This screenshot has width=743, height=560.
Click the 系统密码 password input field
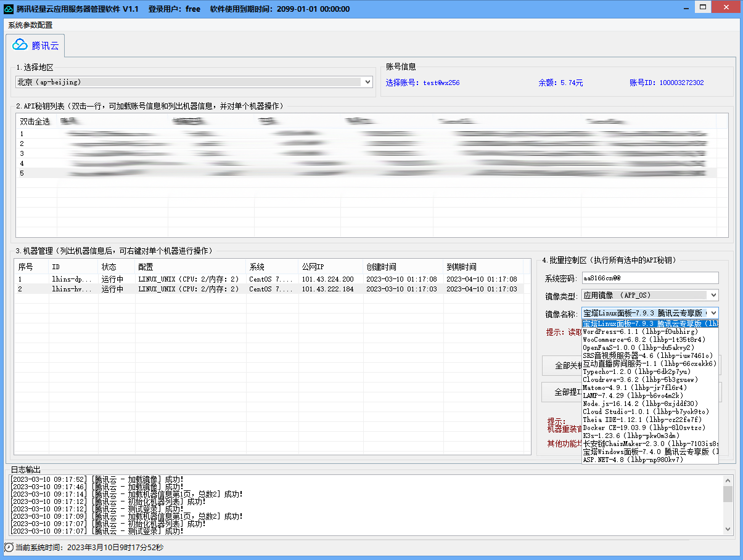click(x=650, y=278)
